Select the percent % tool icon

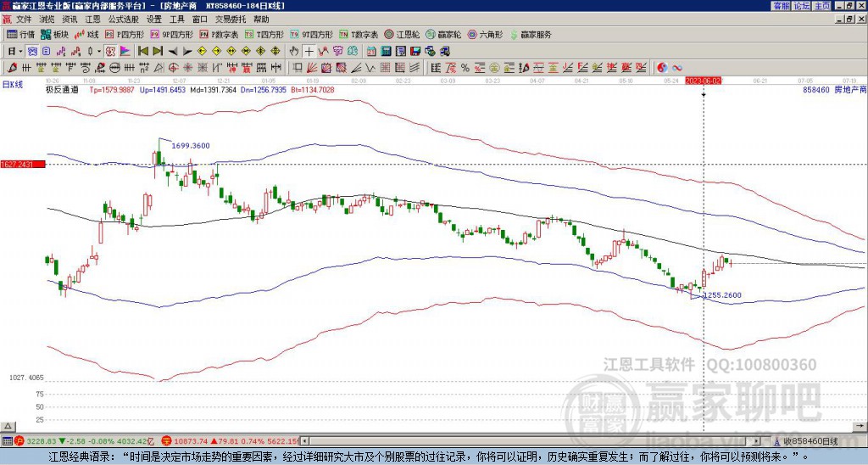click(x=465, y=68)
